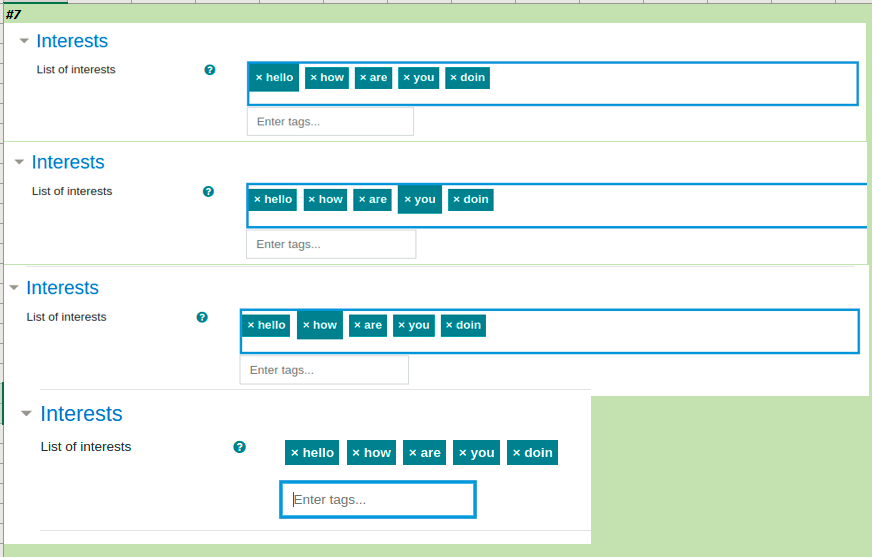Remove highlighted 'you' tag in second section
The height and width of the screenshot is (557, 872).
coord(420,199)
